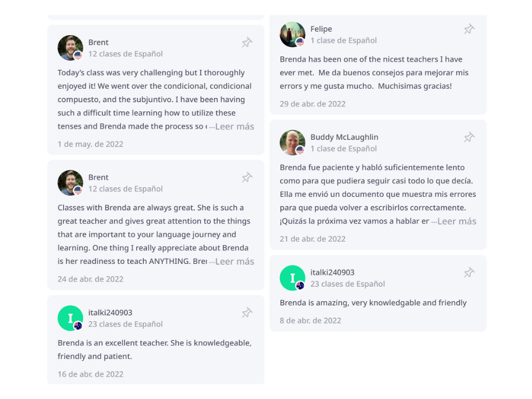Screen dimensions: 532x399
Task: Pin italki240903's review dated 8 de abr.
Action: [x=469, y=272]
